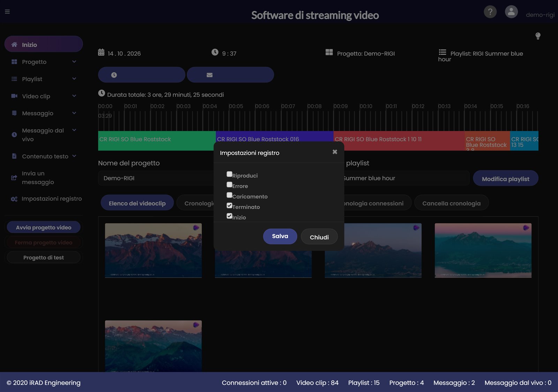Go to Inizio in the sidebar
The image size is (558, 392).
[x=44, y=44]
